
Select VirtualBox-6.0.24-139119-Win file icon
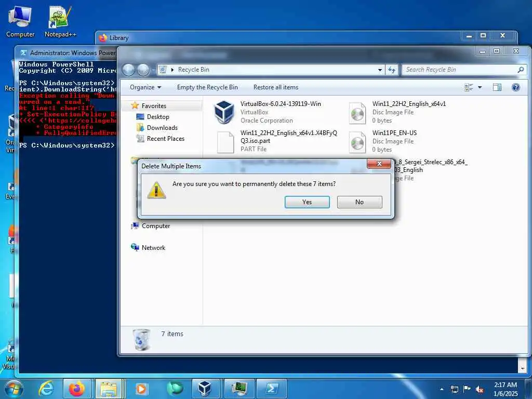point(224,112)
